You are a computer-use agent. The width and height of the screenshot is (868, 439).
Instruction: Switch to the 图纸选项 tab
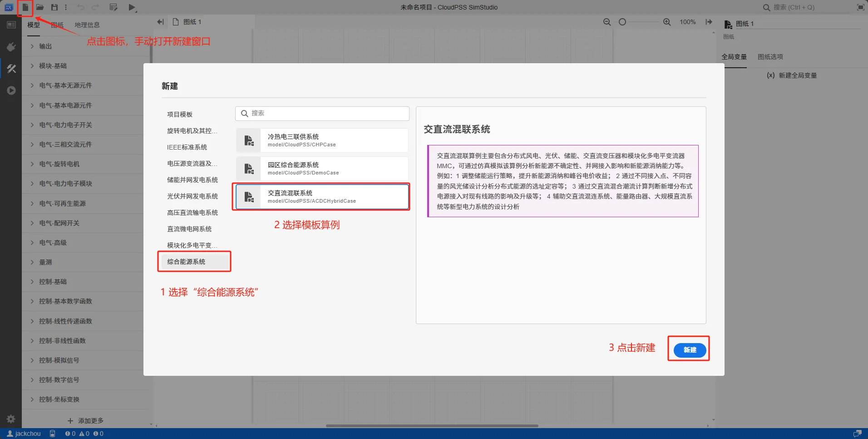pos(770,57)
